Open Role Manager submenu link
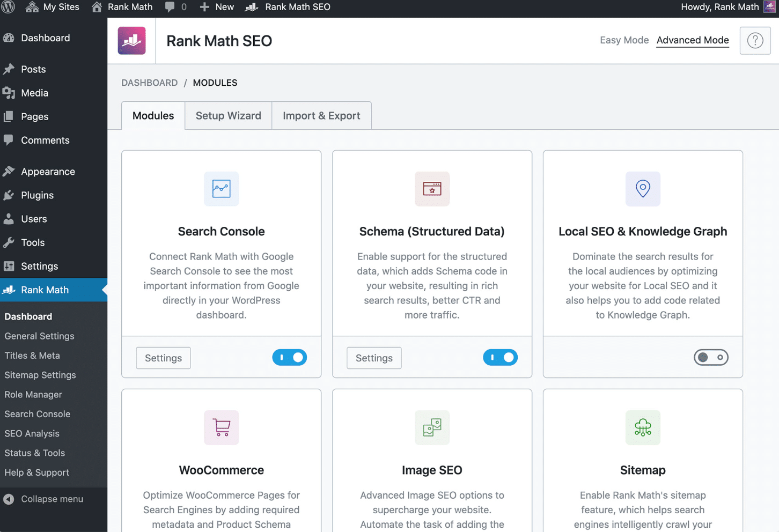 pyautogui.click(x=33, y=394)
